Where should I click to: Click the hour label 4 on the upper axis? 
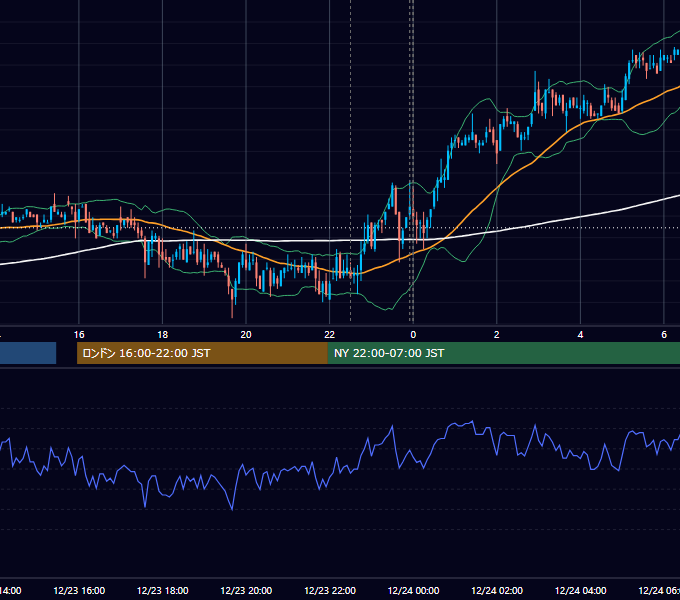tap(580, 335)
